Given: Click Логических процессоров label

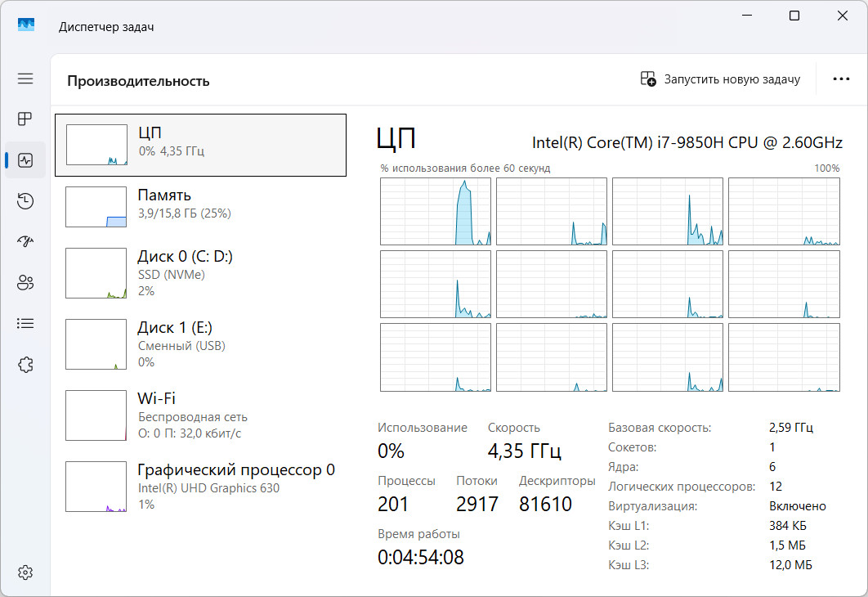Looking at the screenshot, I should click(x=682, y=487).
